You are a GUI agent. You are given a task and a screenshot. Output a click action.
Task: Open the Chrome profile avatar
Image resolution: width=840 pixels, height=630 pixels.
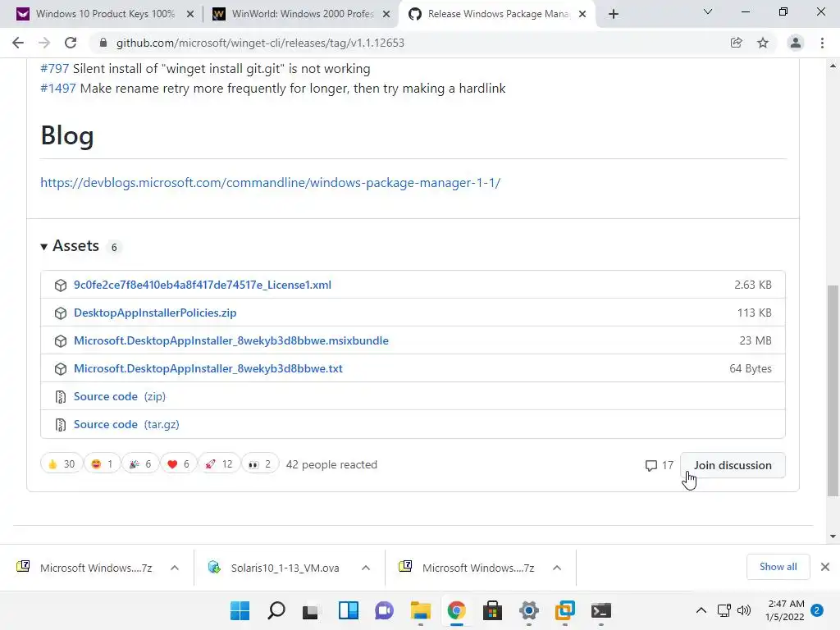tap(796, 43)
